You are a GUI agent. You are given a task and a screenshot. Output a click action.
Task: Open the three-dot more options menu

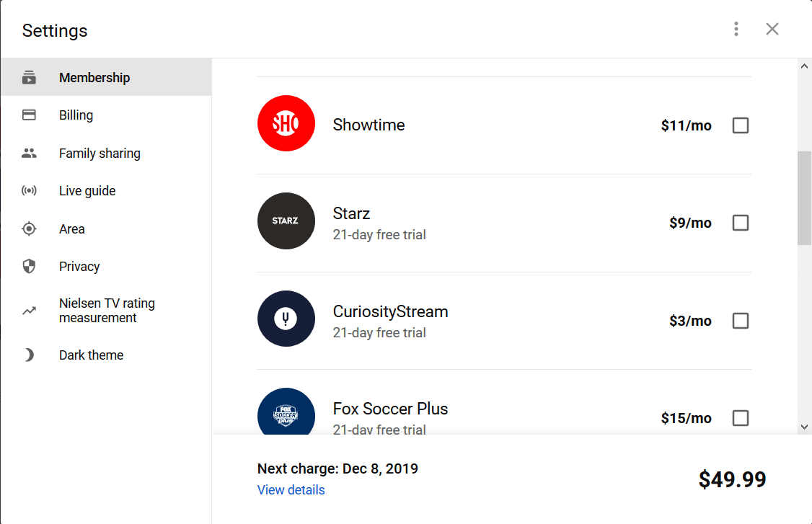(x=736, y=29)
